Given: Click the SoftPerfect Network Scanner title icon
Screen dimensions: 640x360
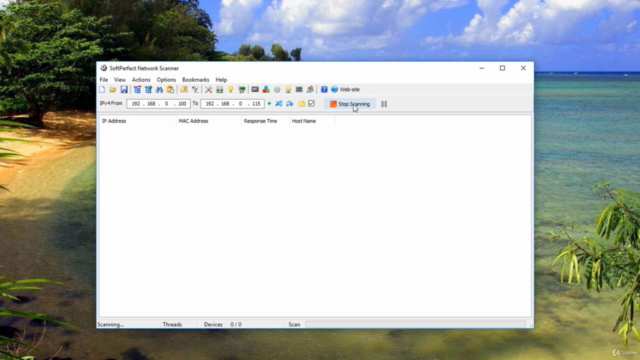Looking at the screenshot, I should (x=104, y=68).
